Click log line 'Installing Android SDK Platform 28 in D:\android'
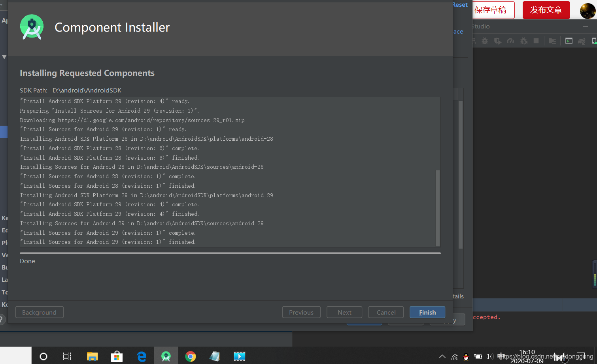The height and width of the screenshot is (364, 597). [x=147, y=139]
